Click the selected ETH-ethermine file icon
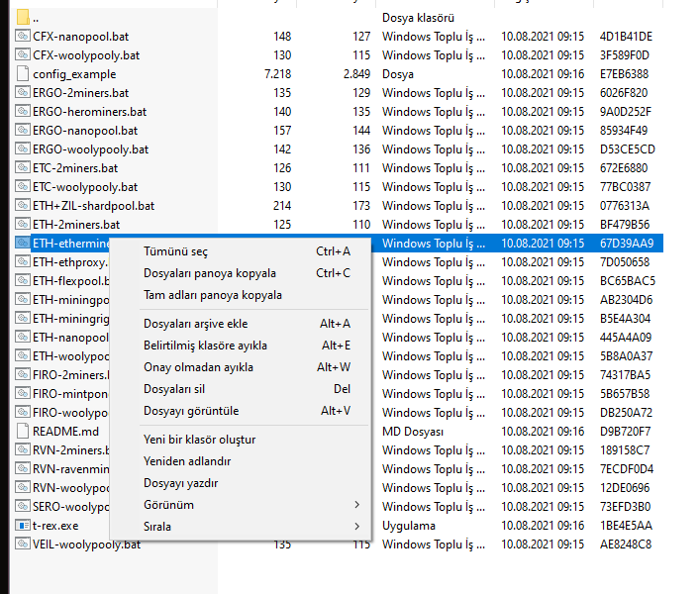 point(23,243)
